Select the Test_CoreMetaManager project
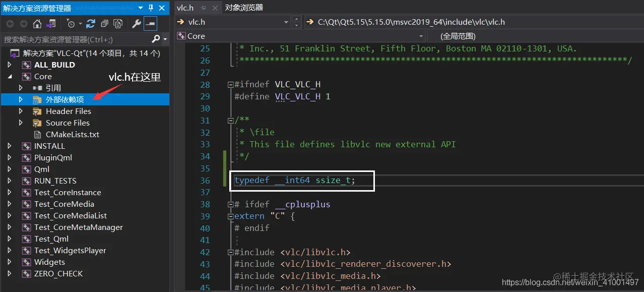This screenshot has width=644, height=292. (79, 227)
